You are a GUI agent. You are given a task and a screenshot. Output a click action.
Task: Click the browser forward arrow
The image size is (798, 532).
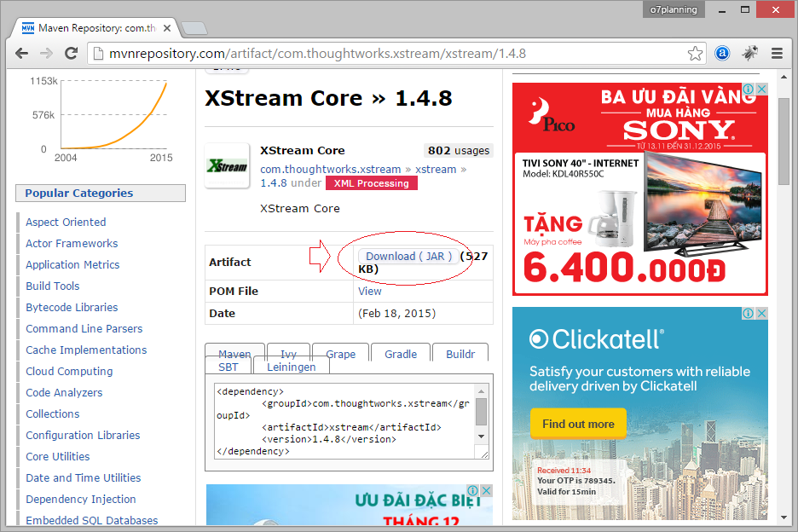point(46,53)
